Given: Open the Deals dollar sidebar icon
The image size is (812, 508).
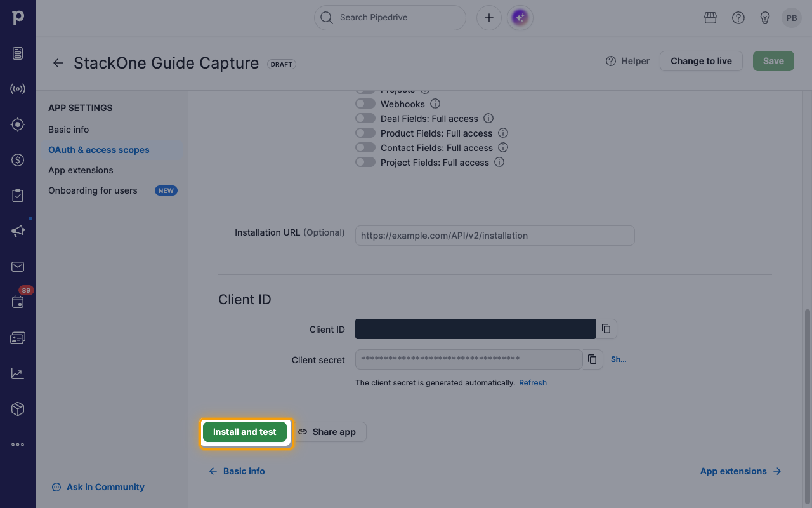Looking at the screenshot, I should (18, 160).
